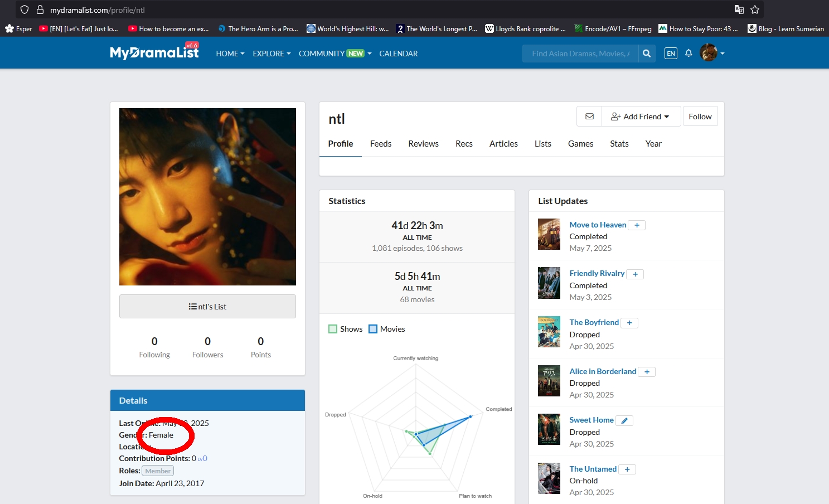Click the search magnifier icon
This screenshot has height=504, width=829.
(647, 54)
